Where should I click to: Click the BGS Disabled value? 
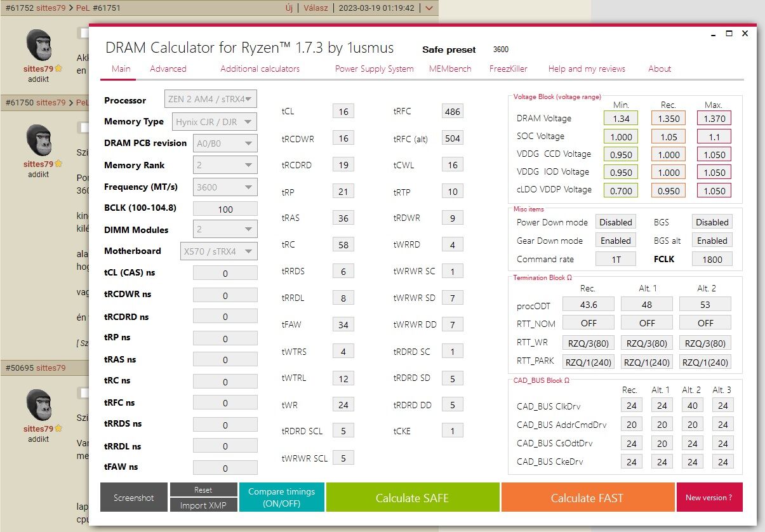[x=712, y=222]
